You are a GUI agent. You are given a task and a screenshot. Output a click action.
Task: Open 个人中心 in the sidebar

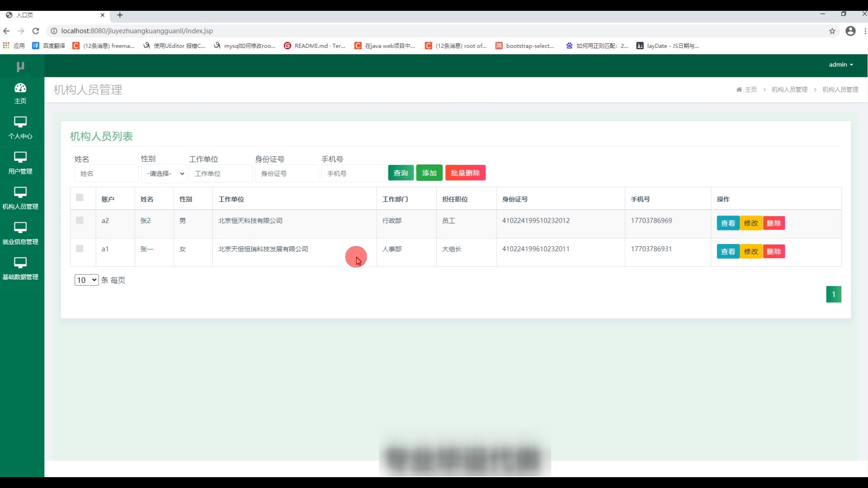20,122
